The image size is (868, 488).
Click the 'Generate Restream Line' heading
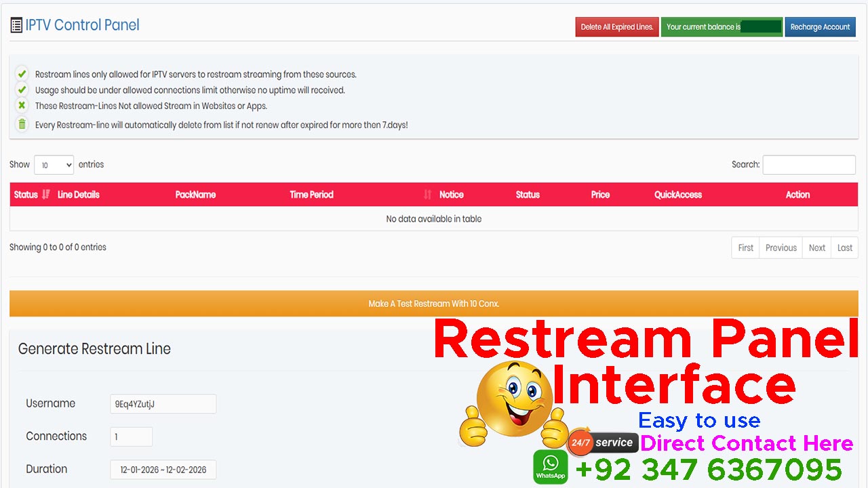(x=94, y=349)
